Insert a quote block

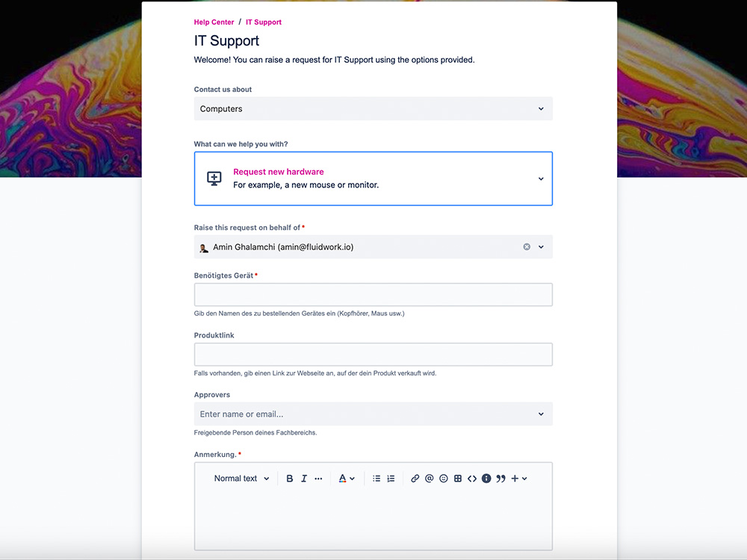point(500,479)
